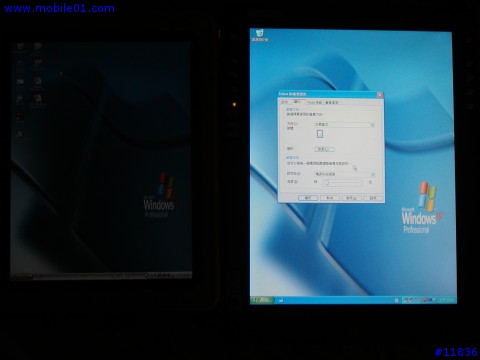Screen dimensions: 480x360
Task: Click the tablet input panel icon on the taskbar
Action: point(396,300)
